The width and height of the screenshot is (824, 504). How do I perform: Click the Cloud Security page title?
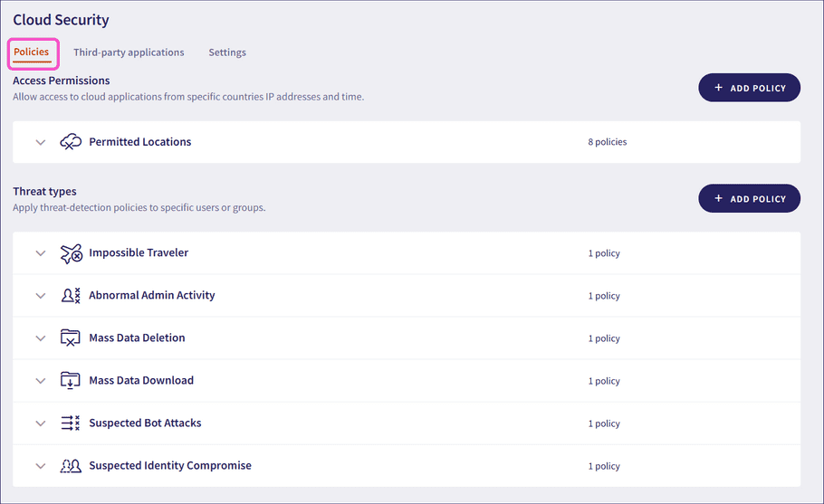(x=61, y=20)
